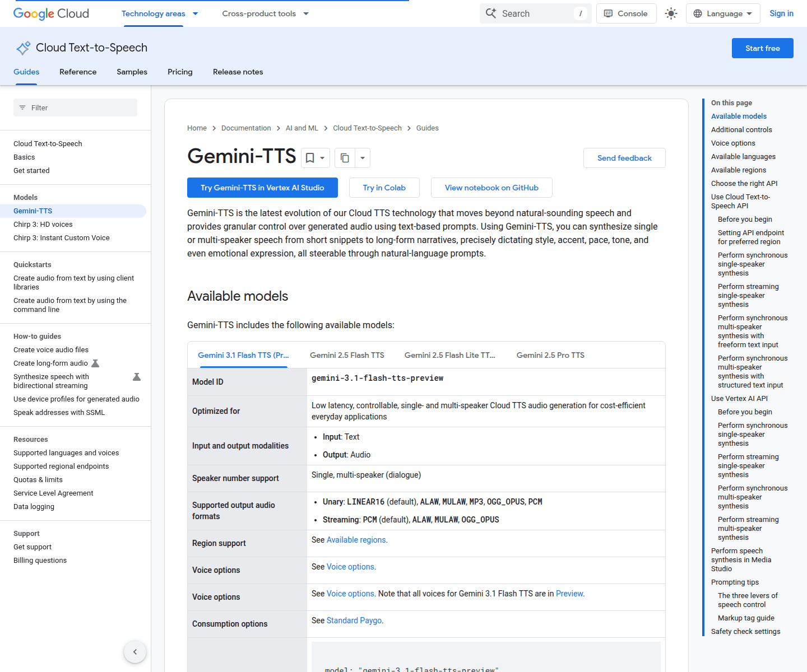
Task: Jump to Markup tag guide section
Action: click(x=746, y=618)
